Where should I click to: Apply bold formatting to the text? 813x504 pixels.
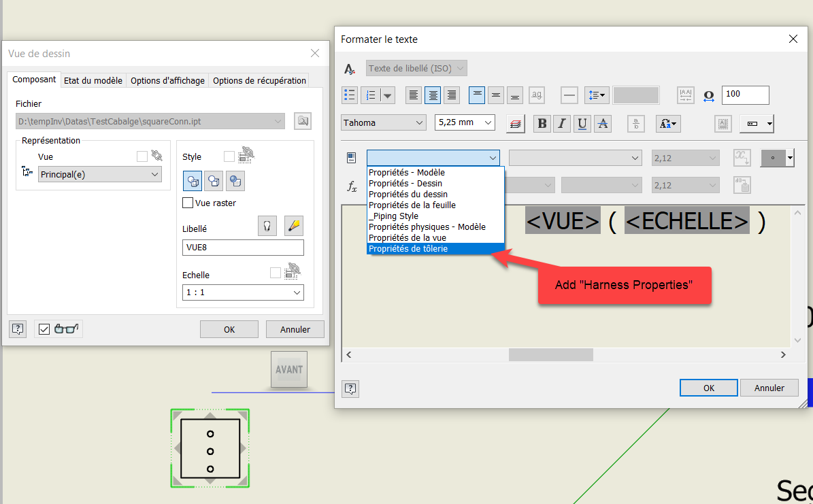click(x=542, y=123)
